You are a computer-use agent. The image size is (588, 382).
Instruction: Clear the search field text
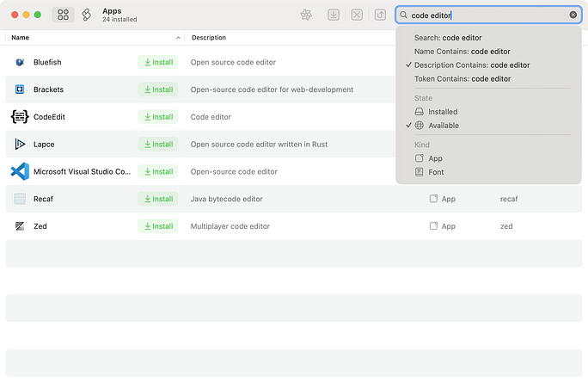coord(573,15)
